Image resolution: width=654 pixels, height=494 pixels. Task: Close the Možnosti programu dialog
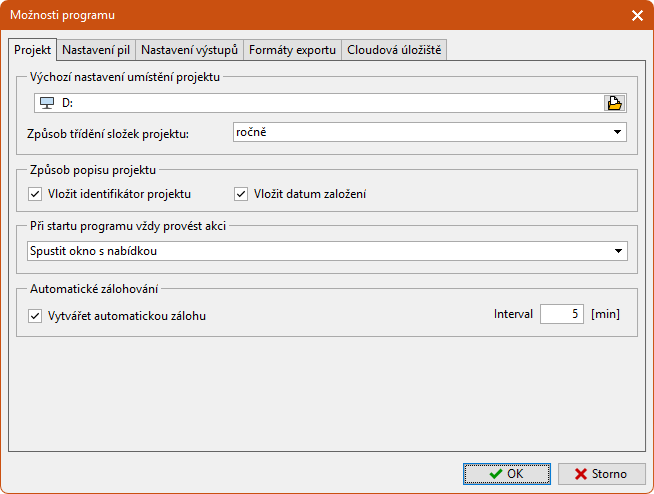[637, 15]
